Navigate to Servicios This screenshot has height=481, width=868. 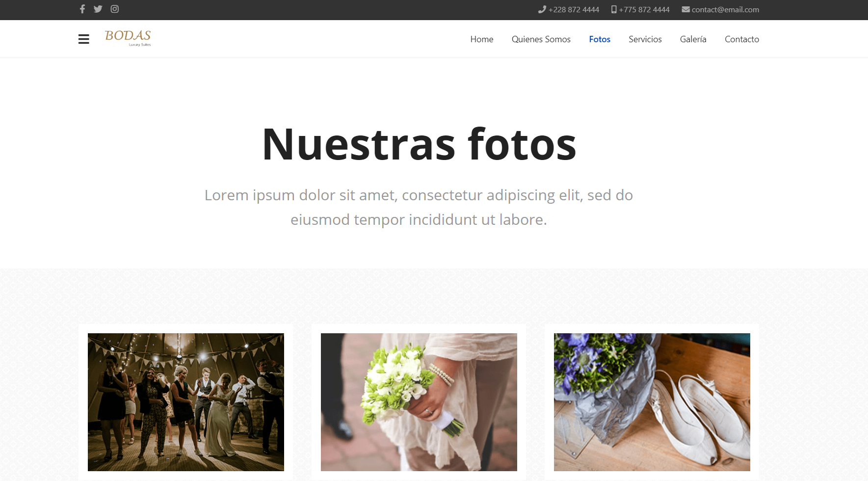coord(645,39)
